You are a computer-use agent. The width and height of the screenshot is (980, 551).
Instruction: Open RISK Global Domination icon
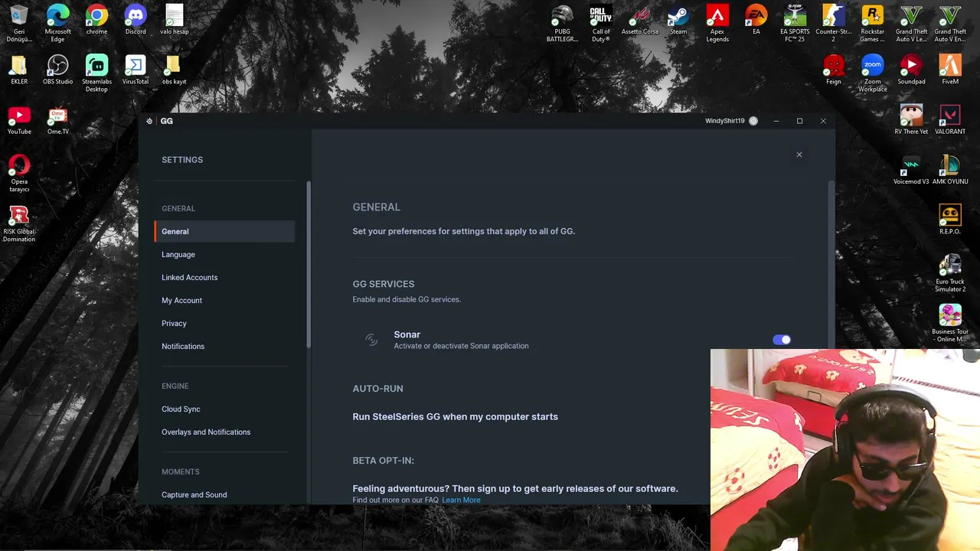pos(19,223)
